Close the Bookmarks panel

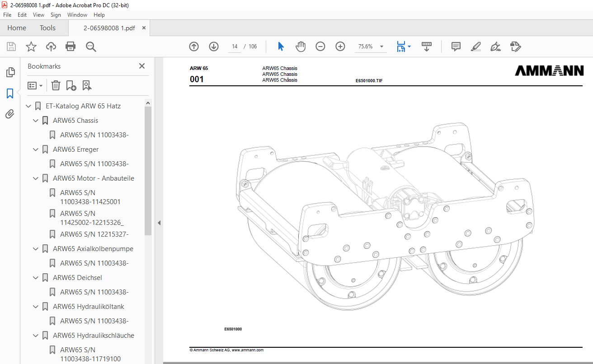tap(142, 66)
